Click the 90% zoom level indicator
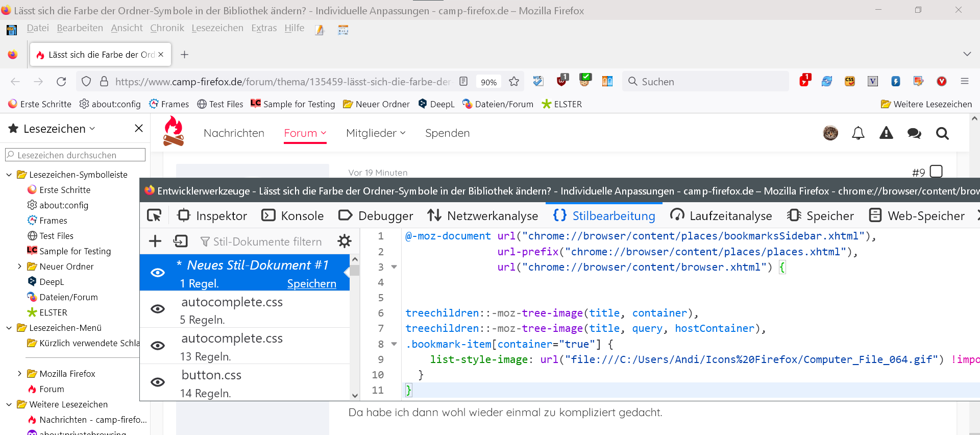This screenshot has height=435, width=980. coord(488,82)
